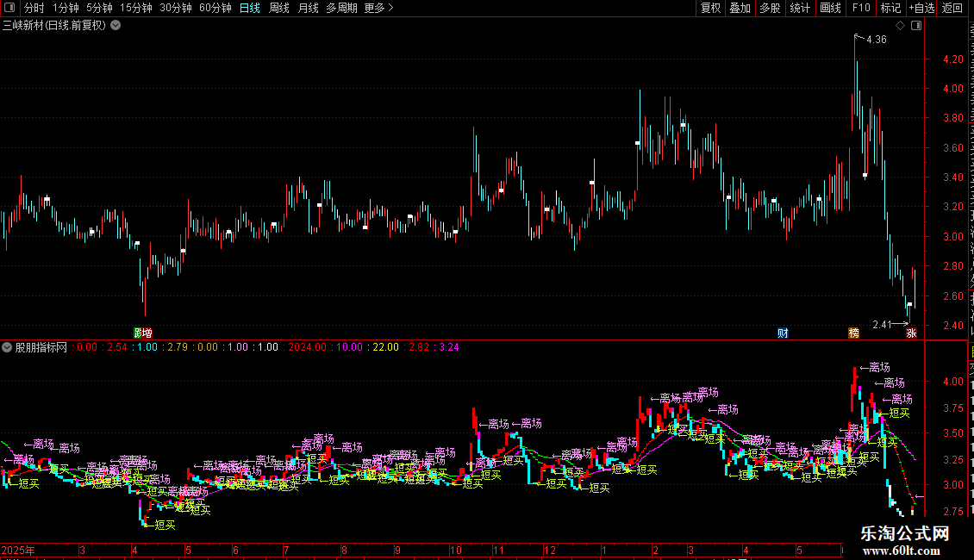
Task: Click the 4.20 price axis label
Action: pyautogui.click(x=953, y=59)
